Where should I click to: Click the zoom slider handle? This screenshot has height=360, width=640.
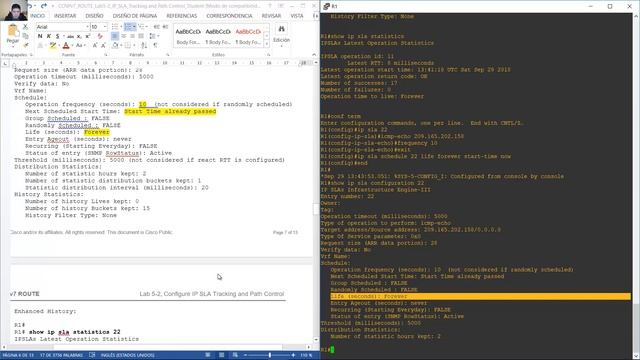tap(270, 356)
